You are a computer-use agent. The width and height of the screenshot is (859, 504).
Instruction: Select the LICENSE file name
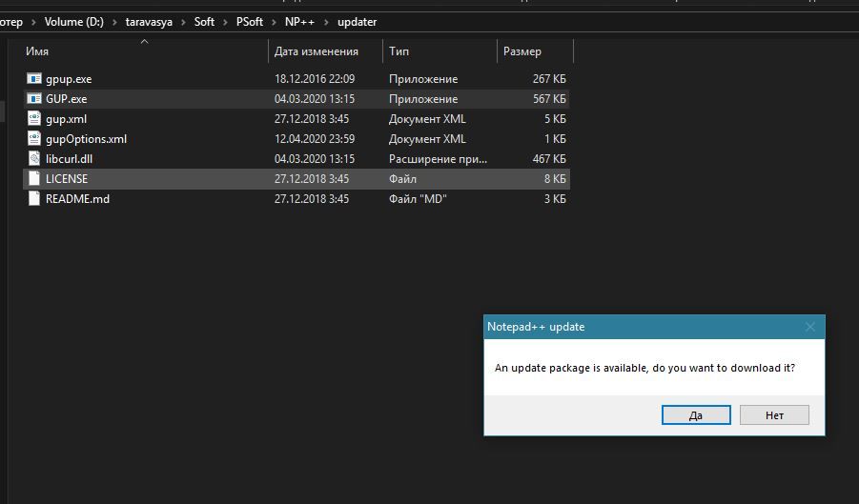[x=67, y=179]
